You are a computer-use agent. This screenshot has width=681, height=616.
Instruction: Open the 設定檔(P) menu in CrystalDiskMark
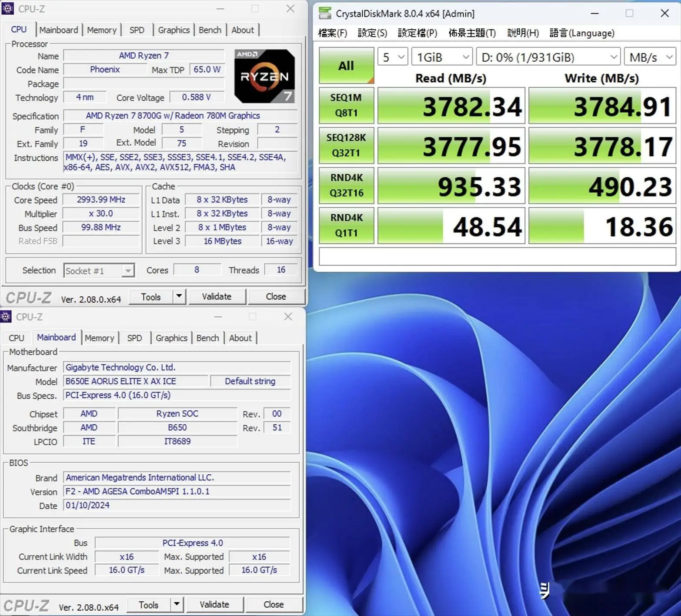pyautogui.click(x=417, y=33)
